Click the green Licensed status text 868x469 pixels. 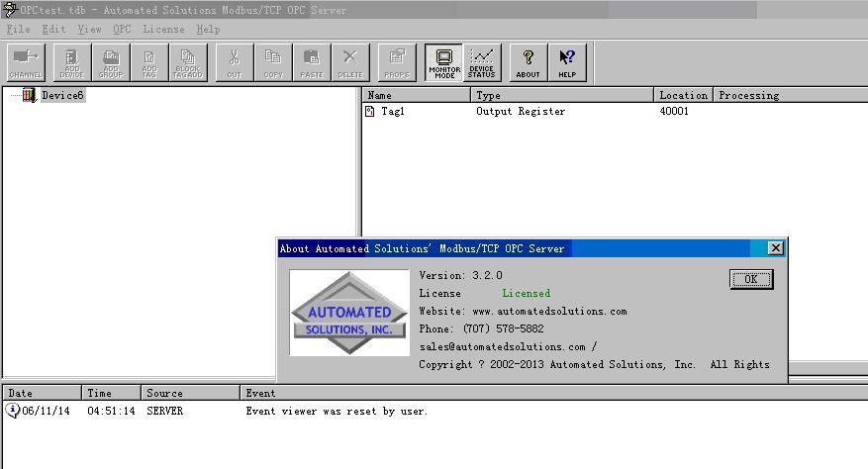pyautogui.click(x=526, y=294)
